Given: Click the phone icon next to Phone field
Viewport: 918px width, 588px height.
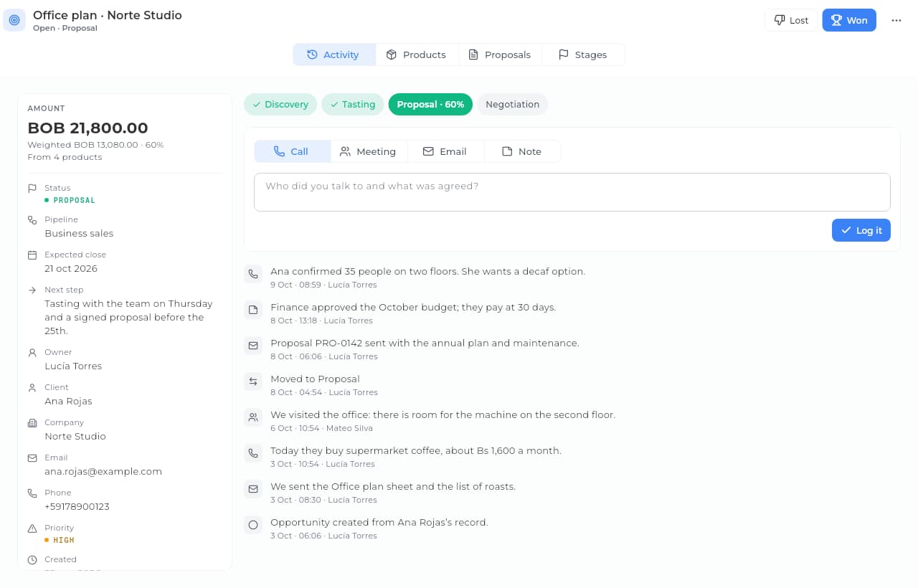Looking at the screenshot, I should click(32, 493).
